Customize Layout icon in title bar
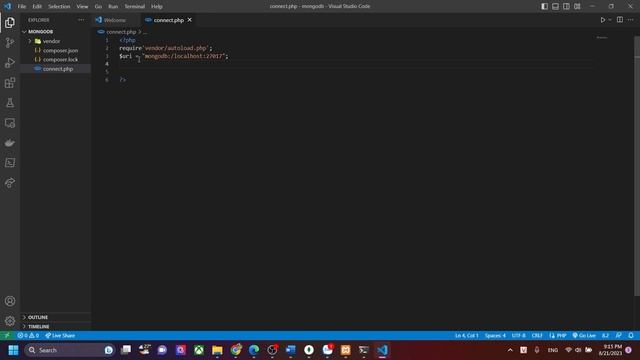The width and height of the screenshot is (640, 360). tap(577, 6)
